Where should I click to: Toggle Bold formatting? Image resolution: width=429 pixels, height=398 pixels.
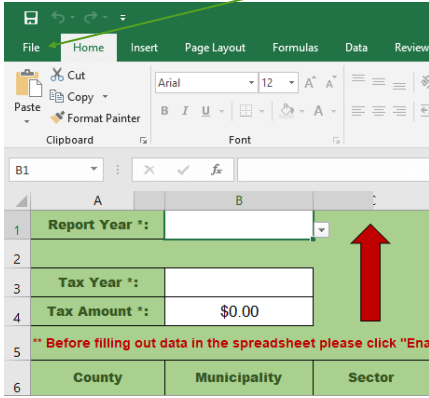click(x=164, y=111)
